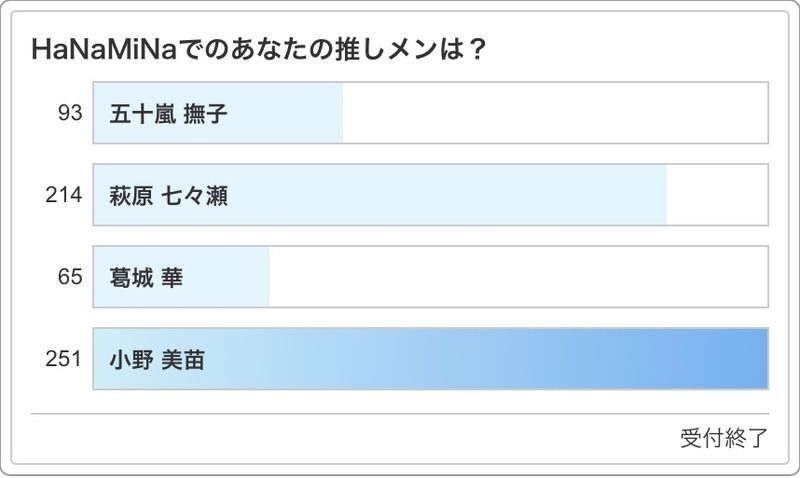Select the 萩原 七々瀬 option label
This screenshot has width=800, height=478.
(168, 195)
